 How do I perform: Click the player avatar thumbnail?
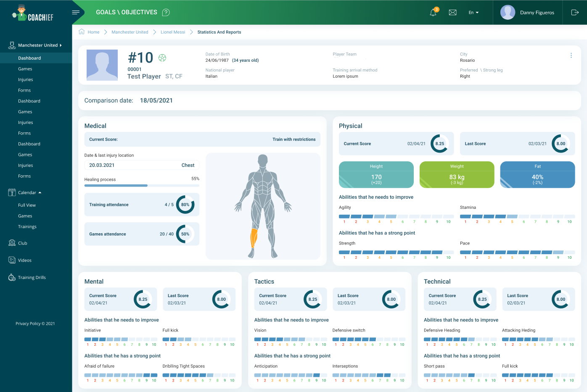[102, 65]
